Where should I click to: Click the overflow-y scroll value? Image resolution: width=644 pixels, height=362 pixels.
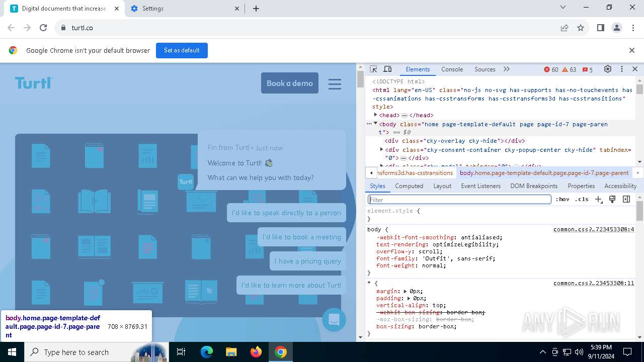(429, 251)
